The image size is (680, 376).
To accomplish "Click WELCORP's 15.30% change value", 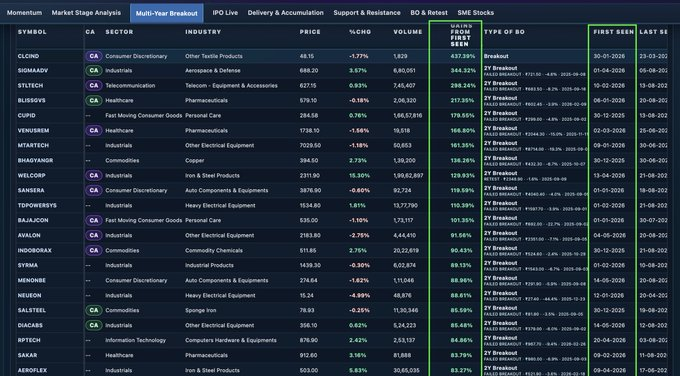I will point(360,176).
